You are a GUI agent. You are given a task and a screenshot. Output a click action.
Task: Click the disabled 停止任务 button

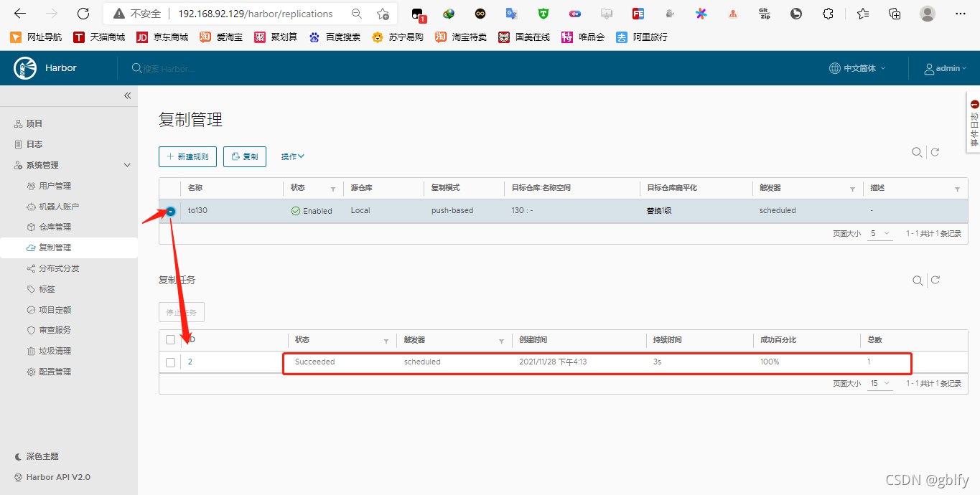tap(182, 312)
